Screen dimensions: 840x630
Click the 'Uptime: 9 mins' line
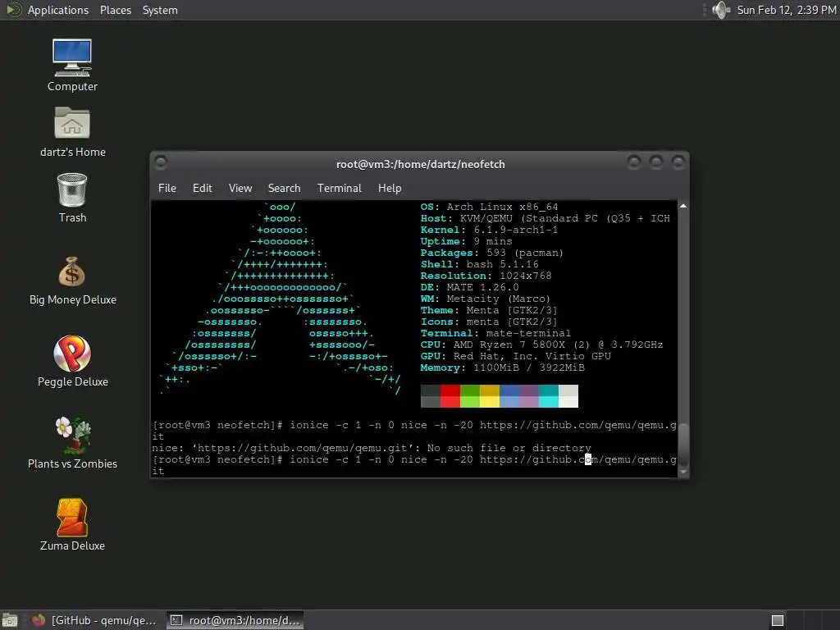(466, 242)
